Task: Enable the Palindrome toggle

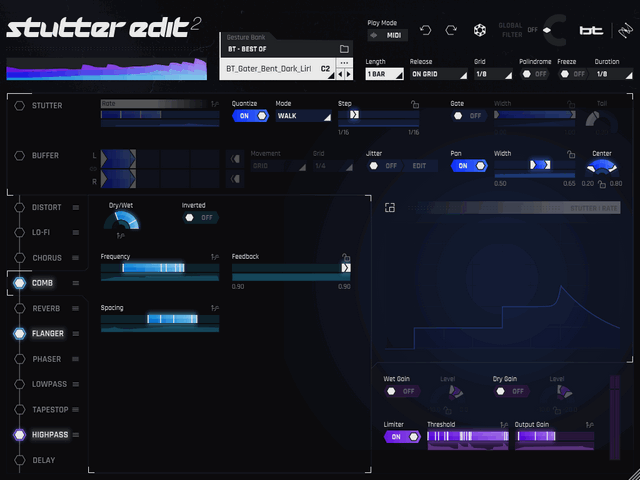Action: 534,74
